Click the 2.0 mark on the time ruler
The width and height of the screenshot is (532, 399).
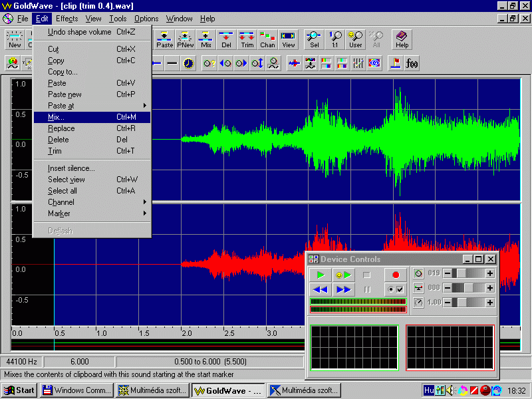(x=187, y=333)
